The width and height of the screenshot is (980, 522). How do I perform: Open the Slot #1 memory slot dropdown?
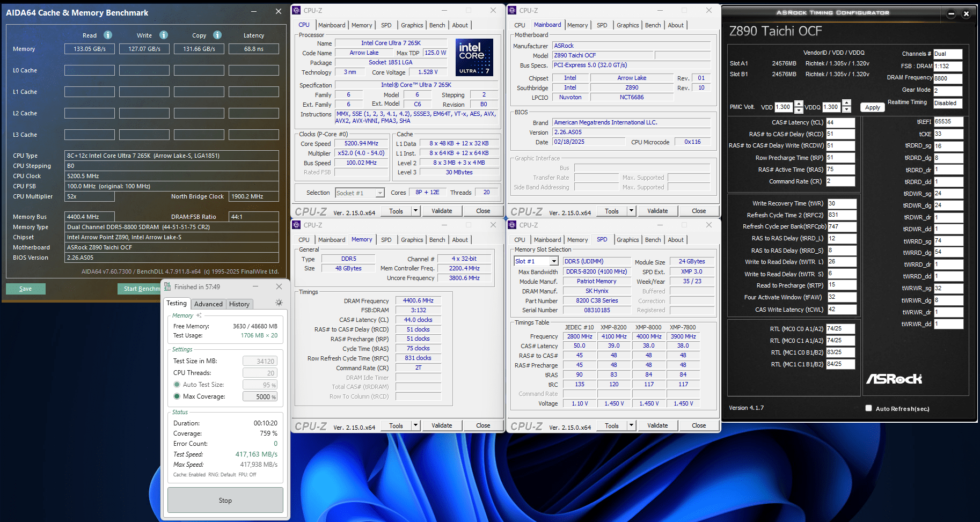(554, 261)
